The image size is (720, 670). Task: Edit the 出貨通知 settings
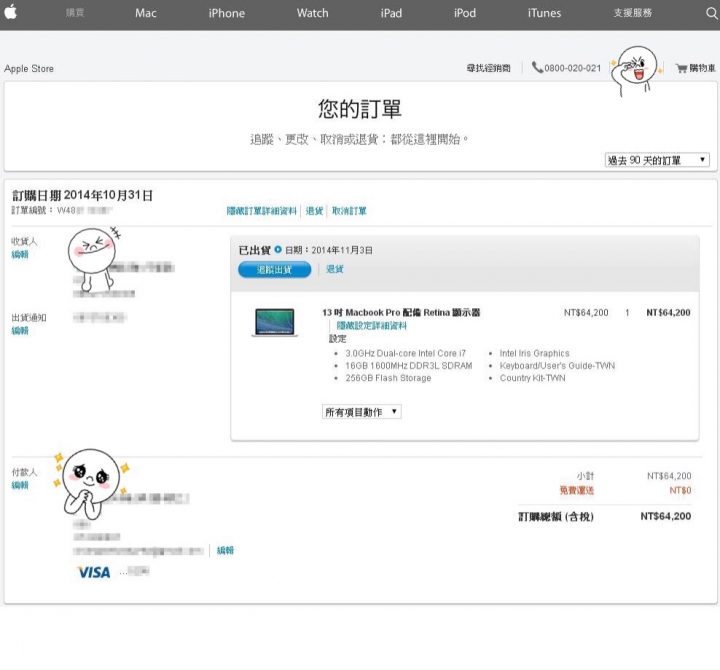pos(20,330)
